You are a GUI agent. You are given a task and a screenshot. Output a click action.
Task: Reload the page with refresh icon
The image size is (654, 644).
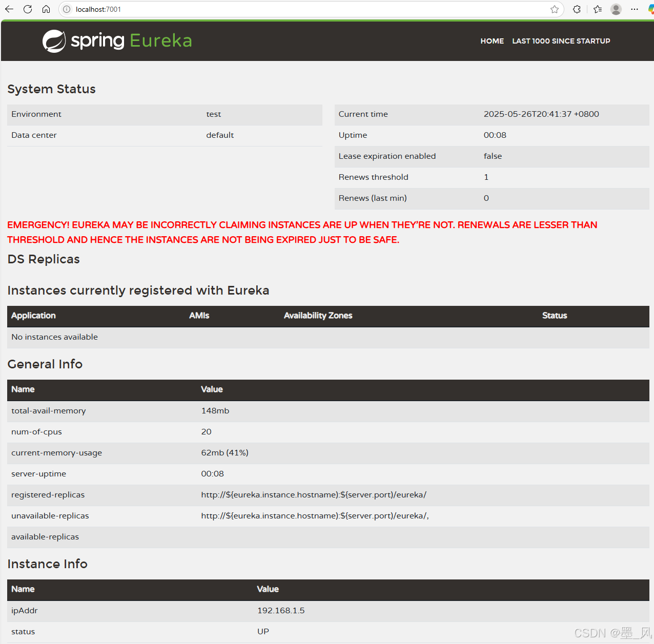(28, 9)
